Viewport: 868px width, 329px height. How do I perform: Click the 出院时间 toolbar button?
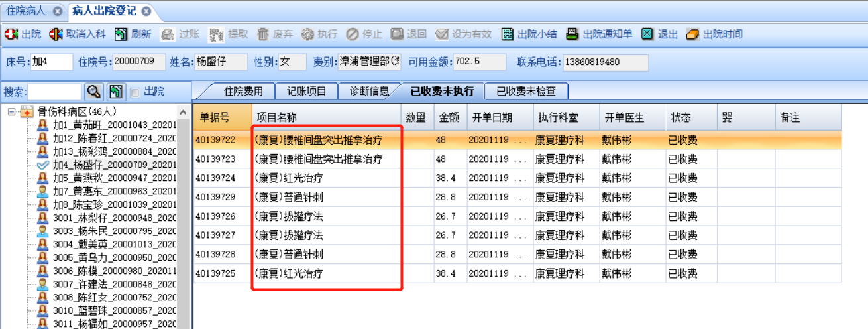click(714, 34)
